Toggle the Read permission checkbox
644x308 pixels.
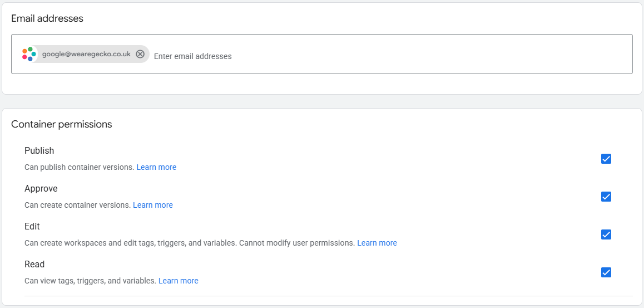(x=606, y=272)
